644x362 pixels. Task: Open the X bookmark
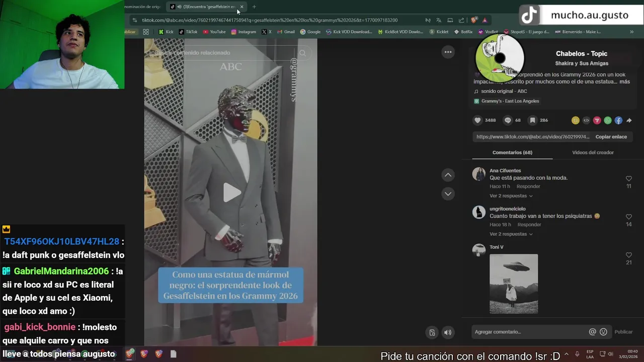[266, 32]
